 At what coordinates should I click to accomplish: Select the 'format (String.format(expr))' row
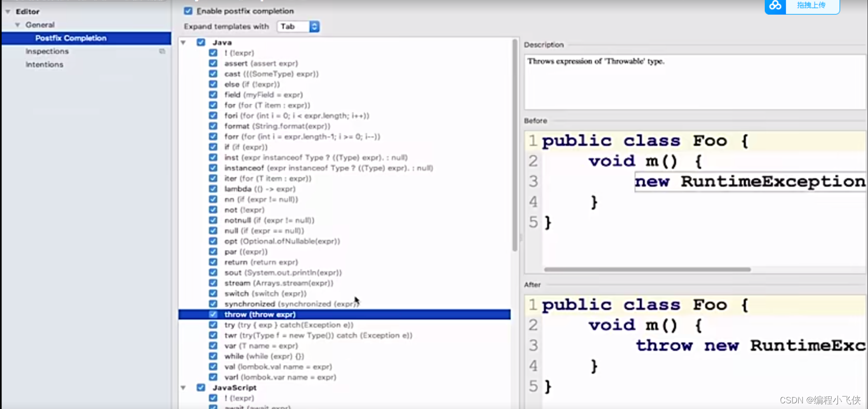[345, 126]
